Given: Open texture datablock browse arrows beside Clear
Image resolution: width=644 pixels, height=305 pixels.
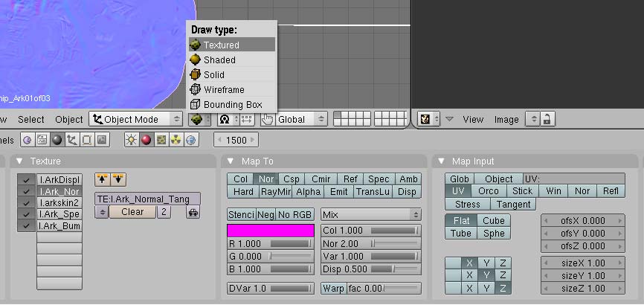Looking at the screenshot, I should 102,212.
